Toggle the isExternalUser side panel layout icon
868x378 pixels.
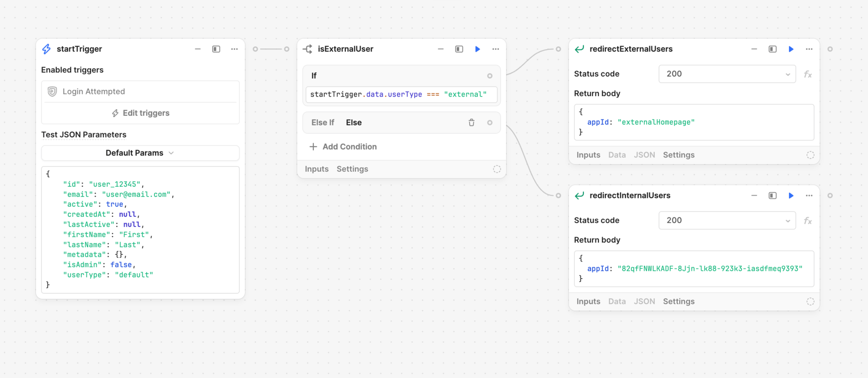pos(459,49)
